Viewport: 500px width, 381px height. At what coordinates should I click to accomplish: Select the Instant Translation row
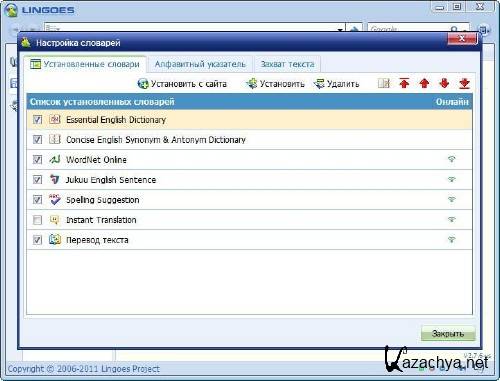point(249,220)
